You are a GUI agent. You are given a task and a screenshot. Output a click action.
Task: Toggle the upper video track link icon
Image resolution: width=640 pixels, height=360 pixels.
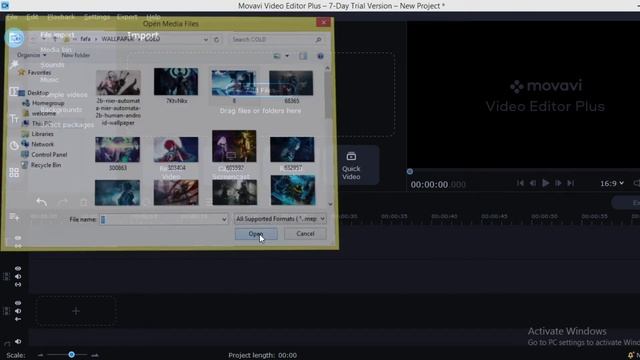click(x=18, y=284)
